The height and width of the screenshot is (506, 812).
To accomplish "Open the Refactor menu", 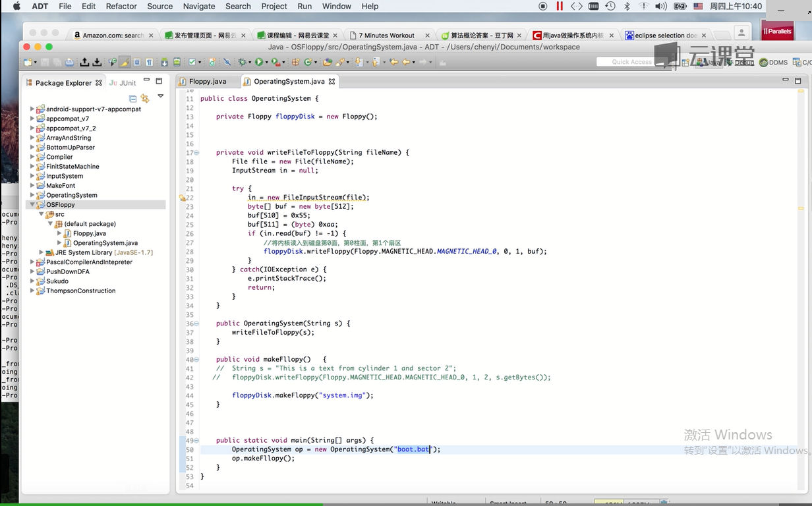I will (x=121, y=6).
